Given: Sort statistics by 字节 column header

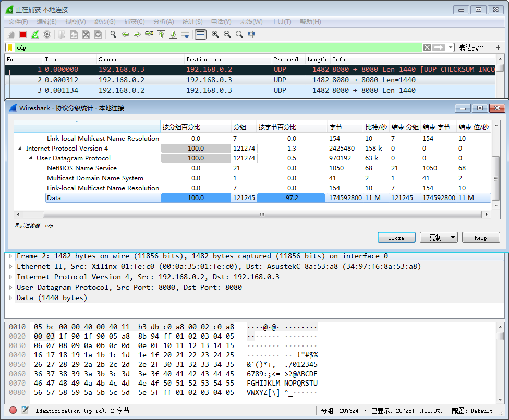Looking at the screenshot, I should (345, 127).
